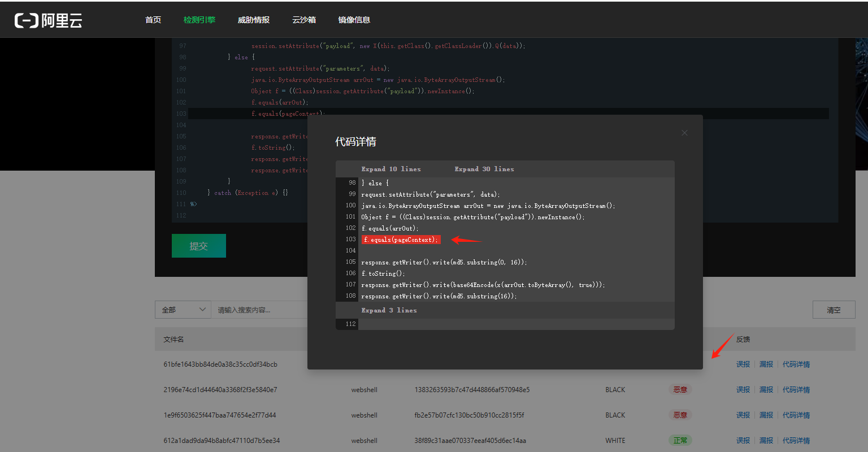Click the 文件名 column header
868x452 pixels.
point(173,340)
